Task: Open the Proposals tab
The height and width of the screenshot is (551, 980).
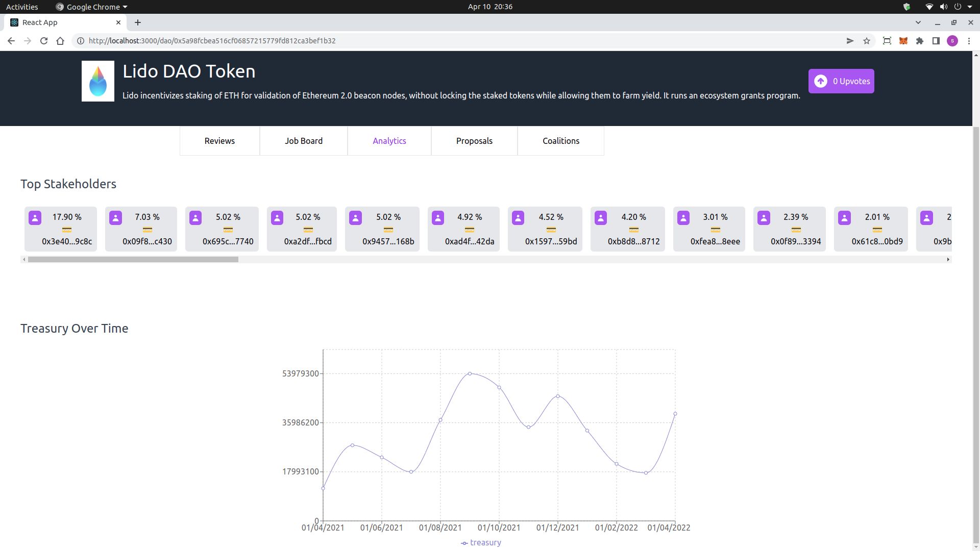Action: click(474, 141)
